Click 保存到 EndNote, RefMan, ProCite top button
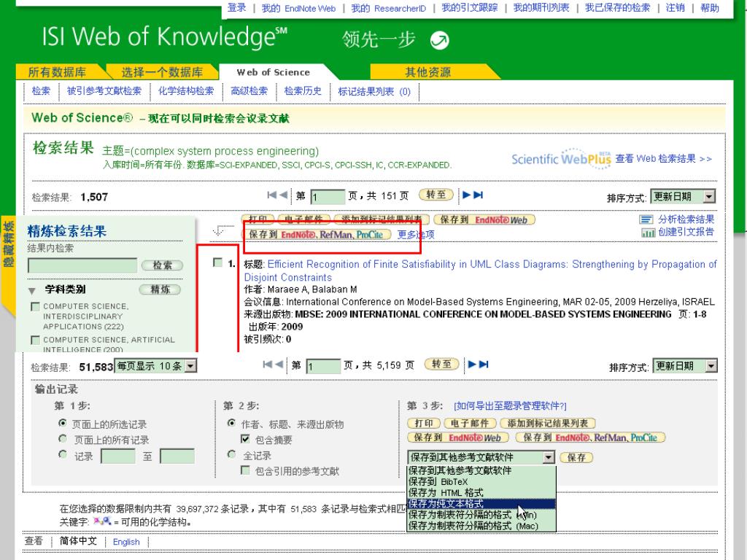The height and width of the screenshot is (560, 747). (317, 234)
